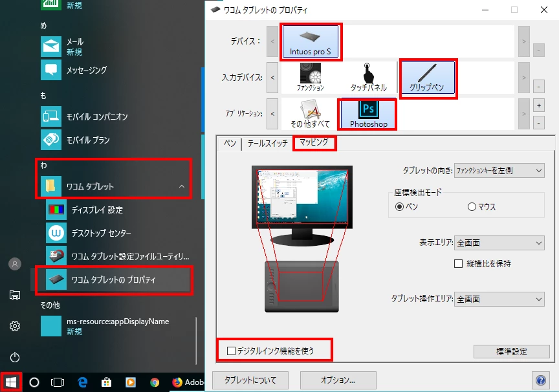This screenshot has width=559, height=392.
Task: Switch to the ペン tab
Action: tap(230, 143)
